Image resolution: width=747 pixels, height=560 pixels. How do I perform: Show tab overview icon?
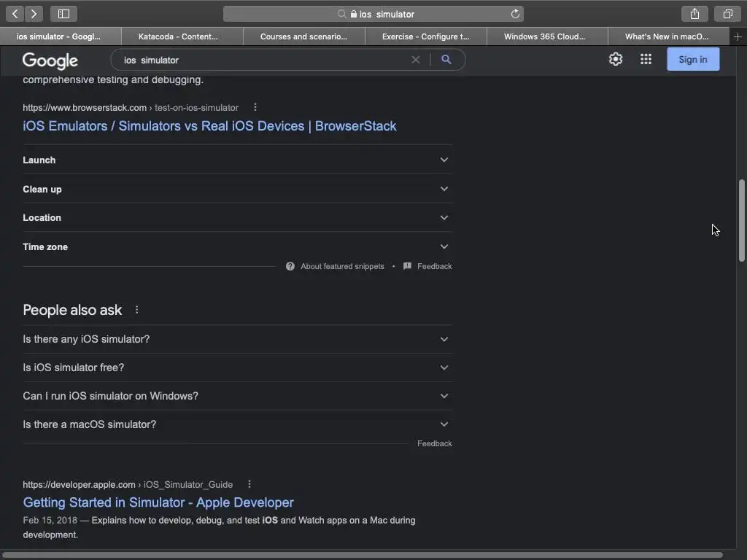[727, 14]
